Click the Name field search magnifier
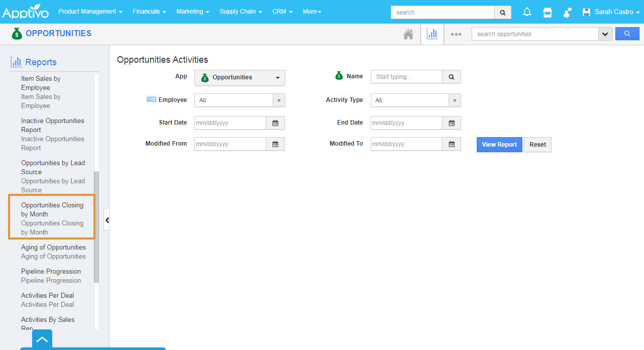Screen dimensions: 644x350 [452, 77]
